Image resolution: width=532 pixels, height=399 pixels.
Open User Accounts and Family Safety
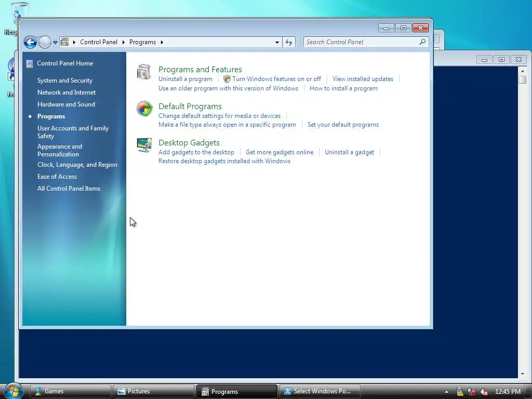point(73,132)
